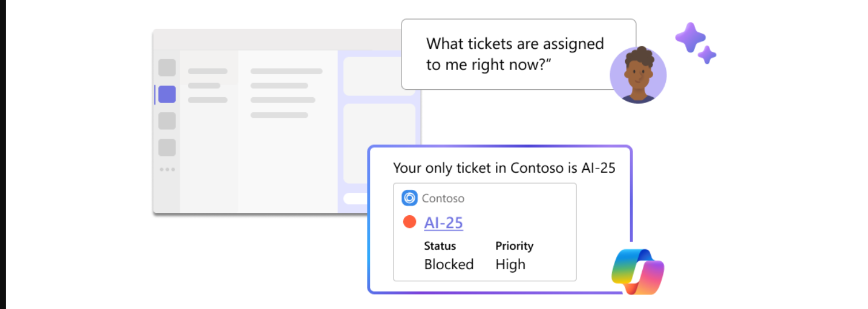Click the Contoso card title text
The width and height of the screenshot is (868, 309).
pos(443,198)
